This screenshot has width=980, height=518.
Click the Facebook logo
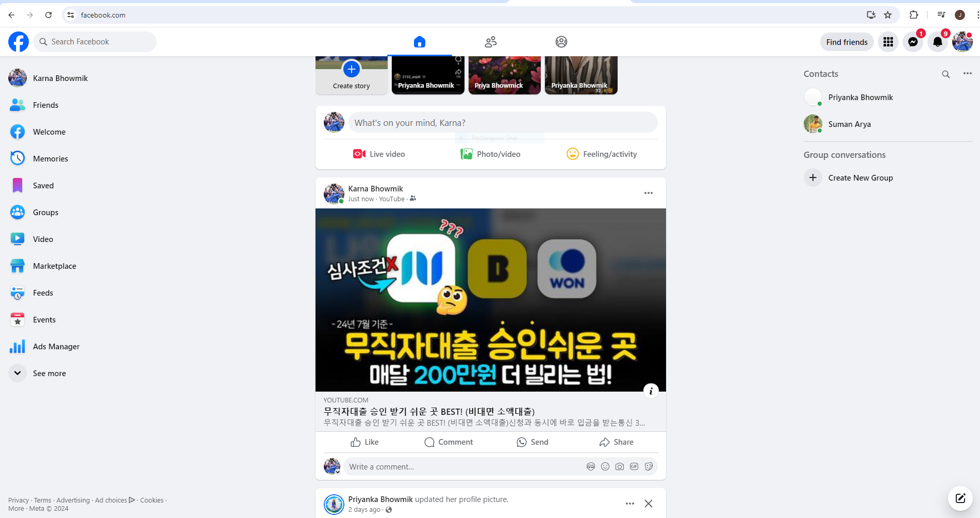pyautogui.click(x=19, y=42)
